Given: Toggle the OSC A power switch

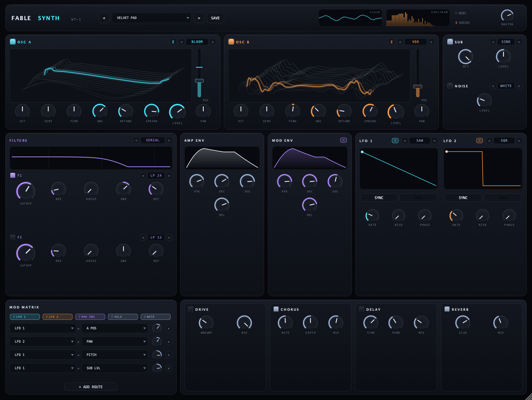Looking at the screenshot, I should point(13,42).
